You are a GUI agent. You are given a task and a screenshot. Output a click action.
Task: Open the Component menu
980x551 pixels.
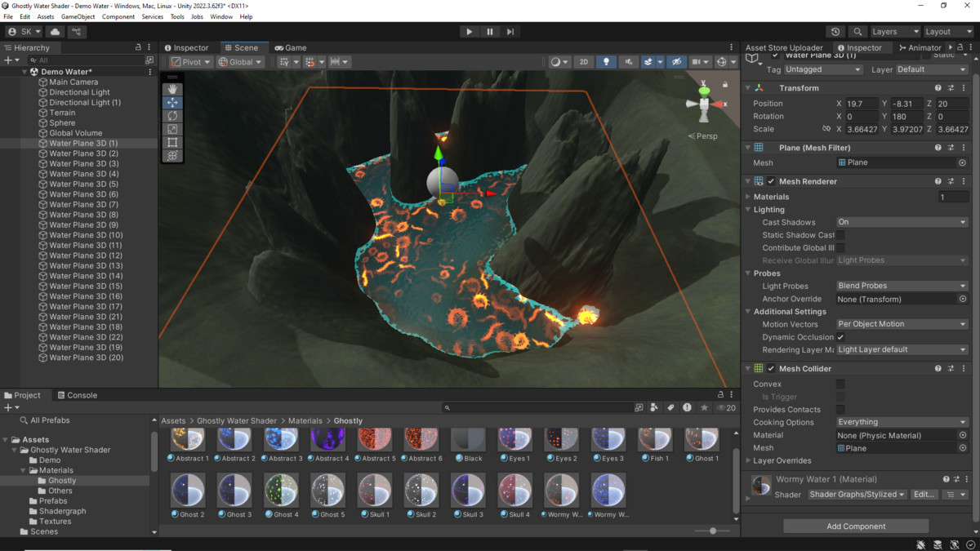point(118,16)
